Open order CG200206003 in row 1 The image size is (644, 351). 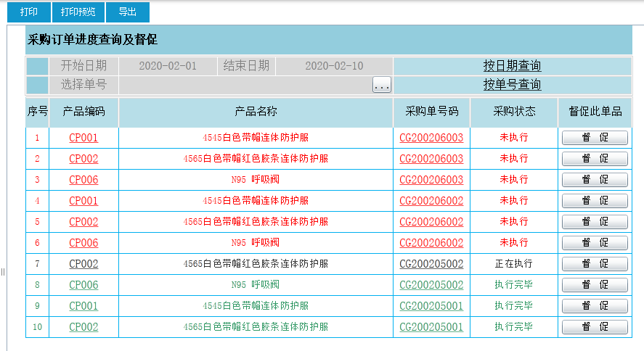[431, 138]
